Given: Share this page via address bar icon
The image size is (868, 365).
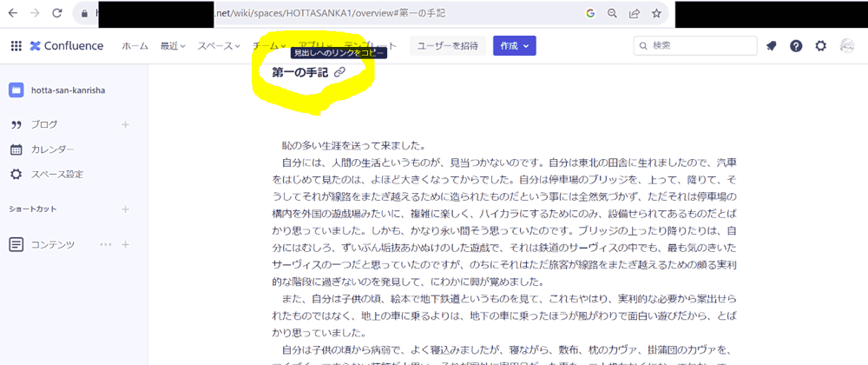Looking at the screenshot, I should [x=635, y=14].
